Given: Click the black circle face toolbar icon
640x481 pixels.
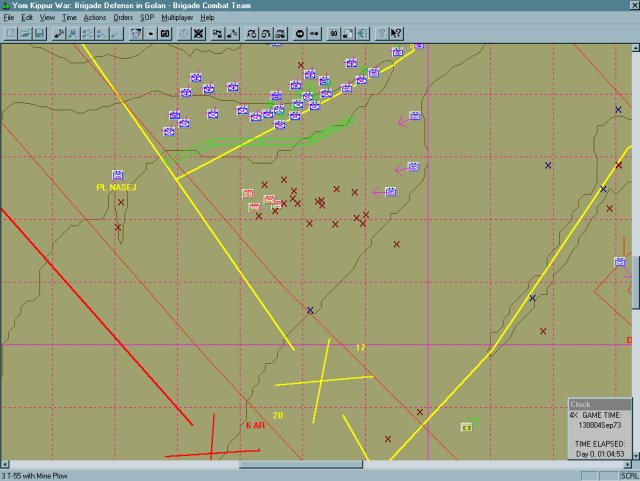Looking at the screenshot, I should [x=300, y=33].
